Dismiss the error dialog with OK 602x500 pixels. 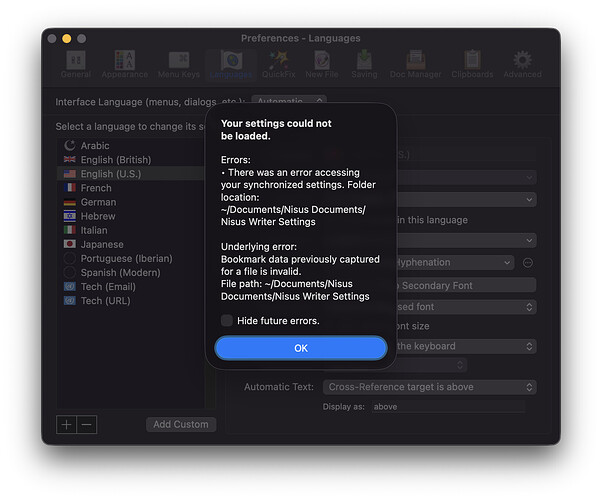tap(301, 348)
